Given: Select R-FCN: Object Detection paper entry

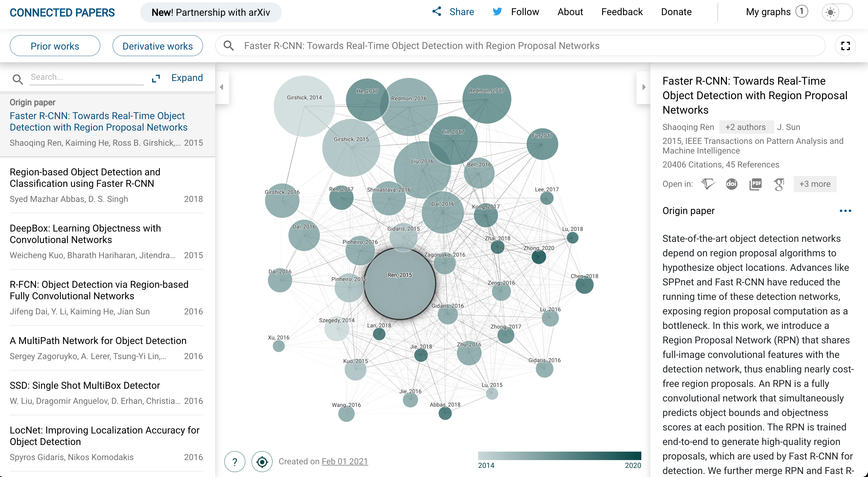Looking at the screenshot, I should 106,298.
